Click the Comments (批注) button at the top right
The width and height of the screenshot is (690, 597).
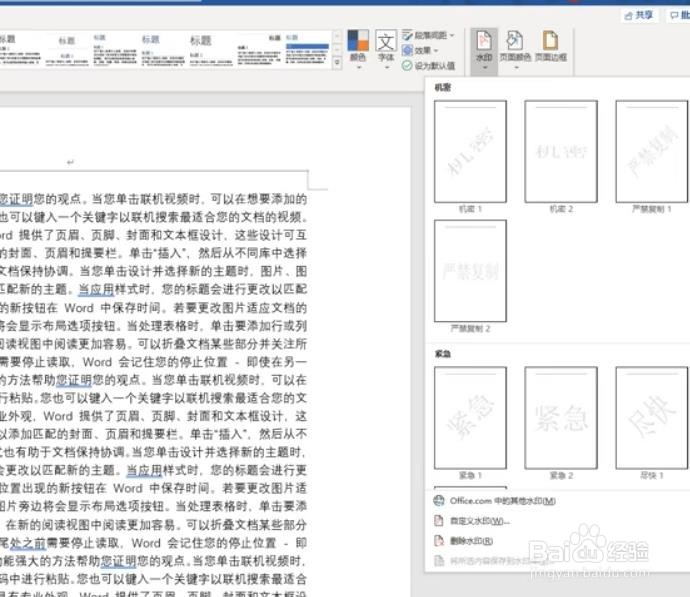[679, 15]
